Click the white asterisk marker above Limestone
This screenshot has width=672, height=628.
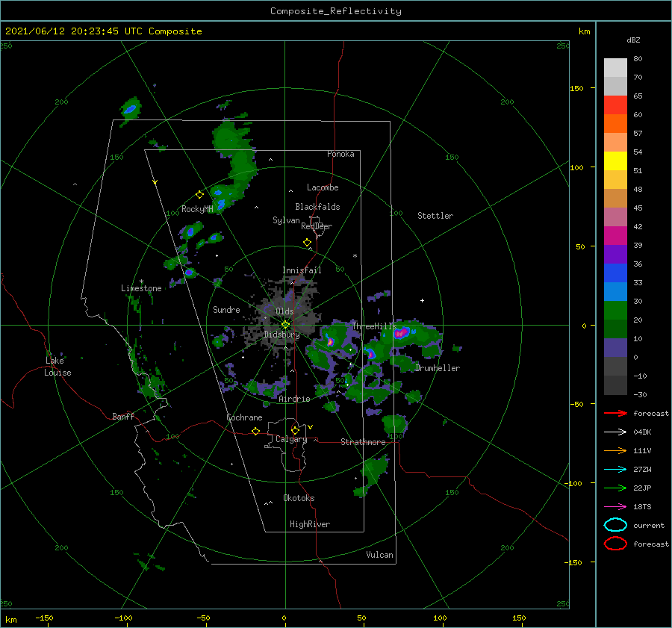141,282
